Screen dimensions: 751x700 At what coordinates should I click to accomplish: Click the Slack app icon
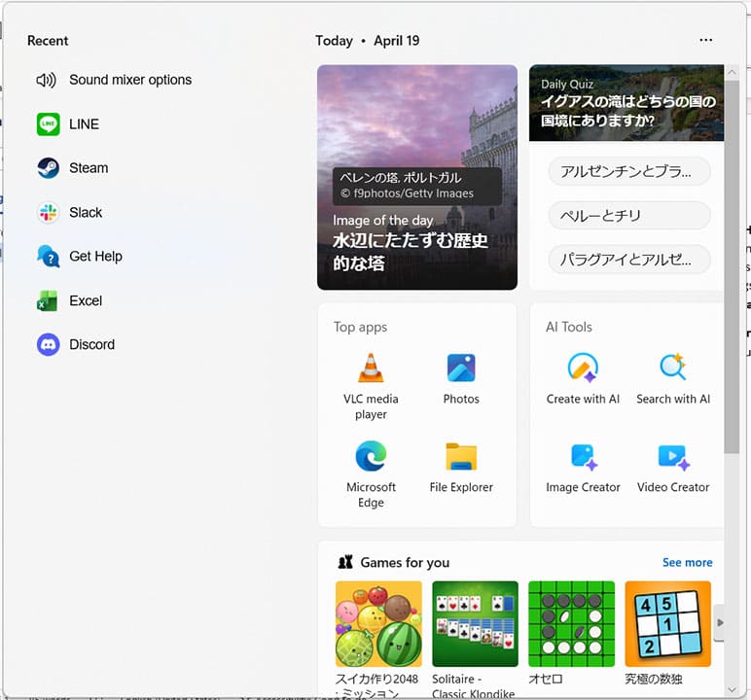(x=49, y=213)
